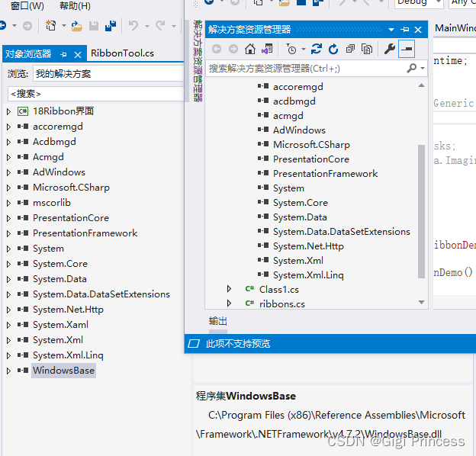Click the sync with active document icon
476x456 pixels.
317,49
